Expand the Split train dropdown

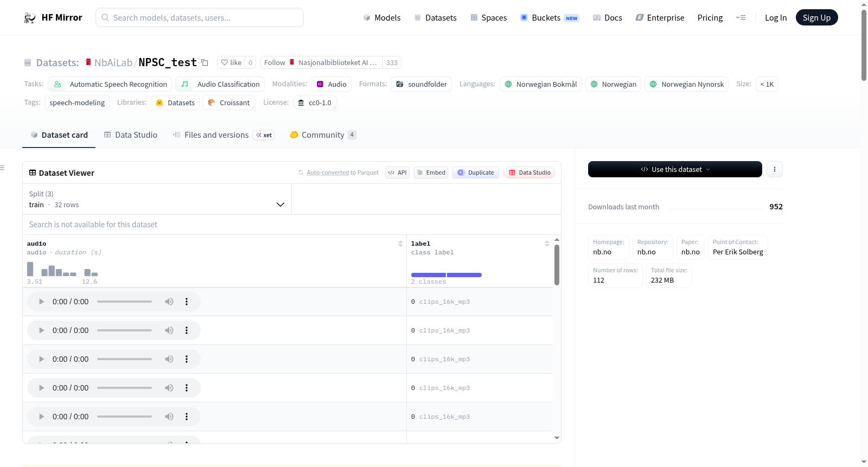click(157, 199)
